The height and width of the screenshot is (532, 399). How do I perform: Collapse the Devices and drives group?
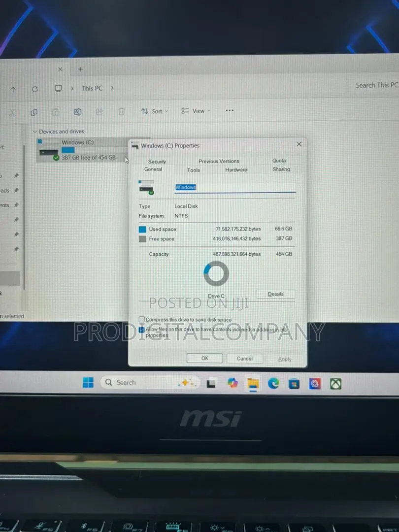pos(34,132)
